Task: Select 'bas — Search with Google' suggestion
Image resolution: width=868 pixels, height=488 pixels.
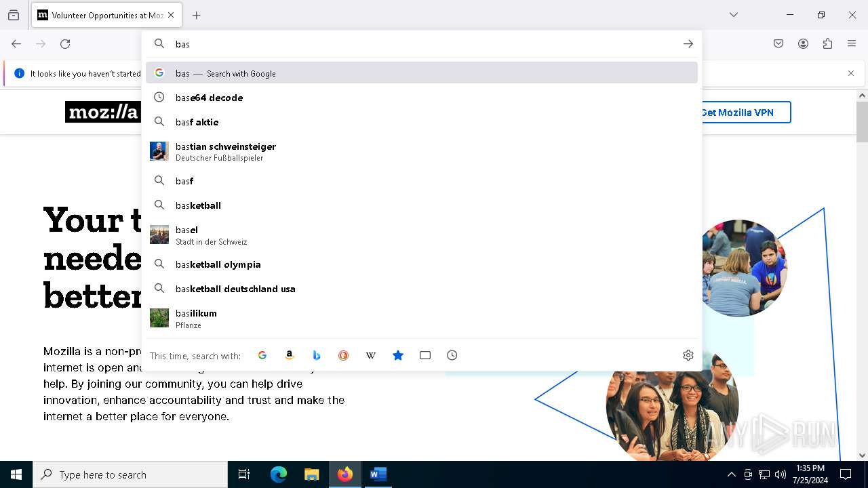Action: pyautogui.click(x=422, y=73)
